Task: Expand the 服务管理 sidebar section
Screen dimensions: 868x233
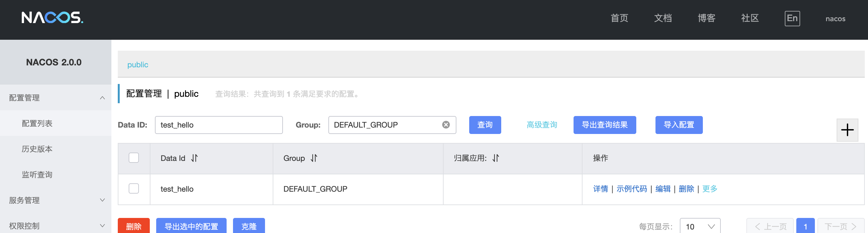Action: click(56, 200)
